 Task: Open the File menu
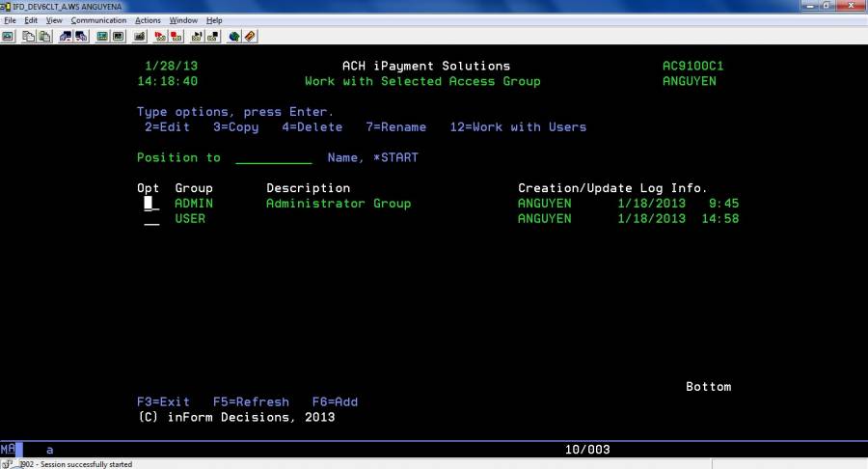(x=10, y=20)
